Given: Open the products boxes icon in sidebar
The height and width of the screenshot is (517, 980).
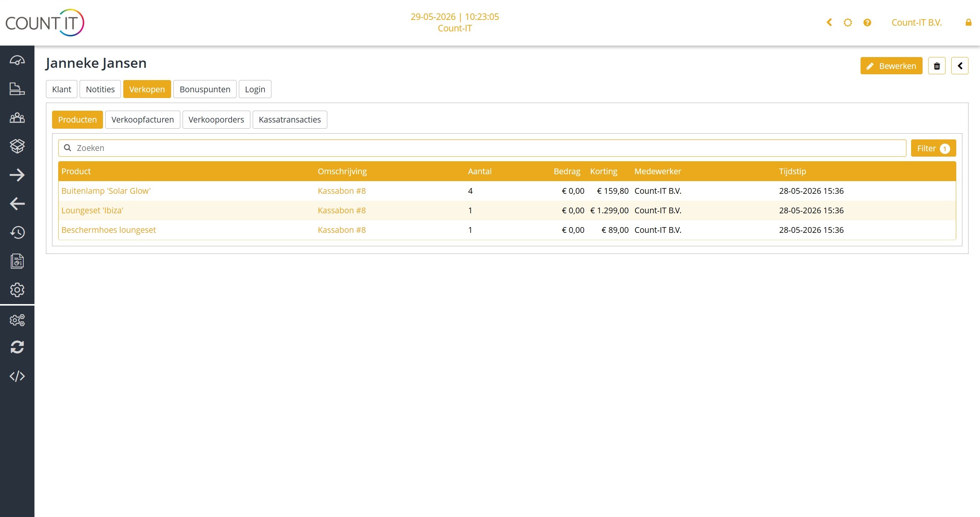Looking at the screenshot, I should (17, 146).
